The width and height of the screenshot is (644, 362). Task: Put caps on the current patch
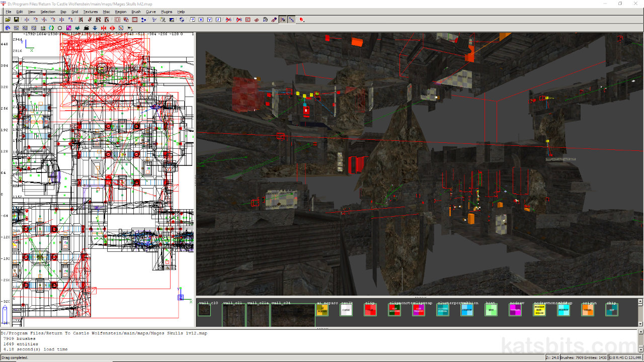coord(274,20)
